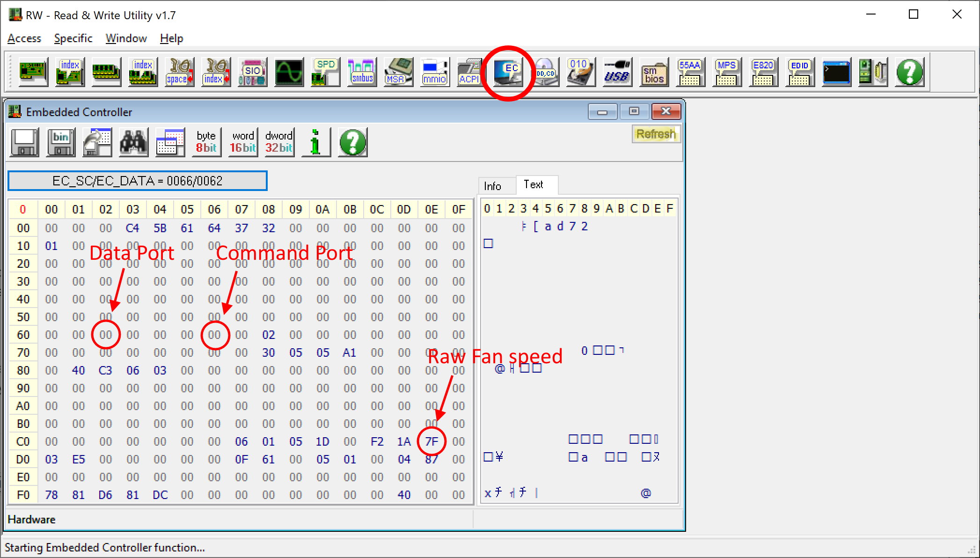Image resolution: width=980 pixels, height=558 pixels.
Task: Open the Help menu
Action: [171, 38]
